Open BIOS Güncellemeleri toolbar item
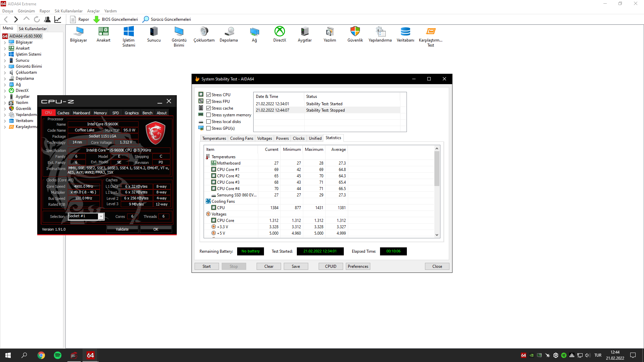Viewport: 644px width, 362px height. click(116, 19)
